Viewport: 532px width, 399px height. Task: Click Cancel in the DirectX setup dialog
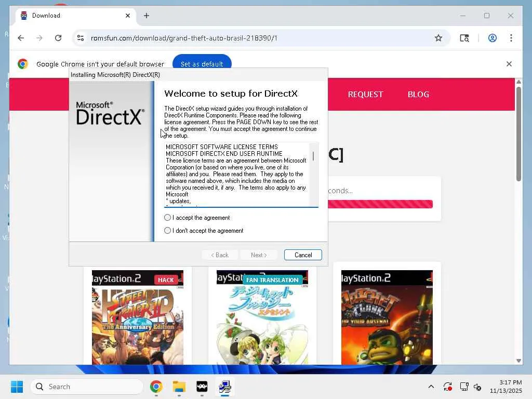303,255
